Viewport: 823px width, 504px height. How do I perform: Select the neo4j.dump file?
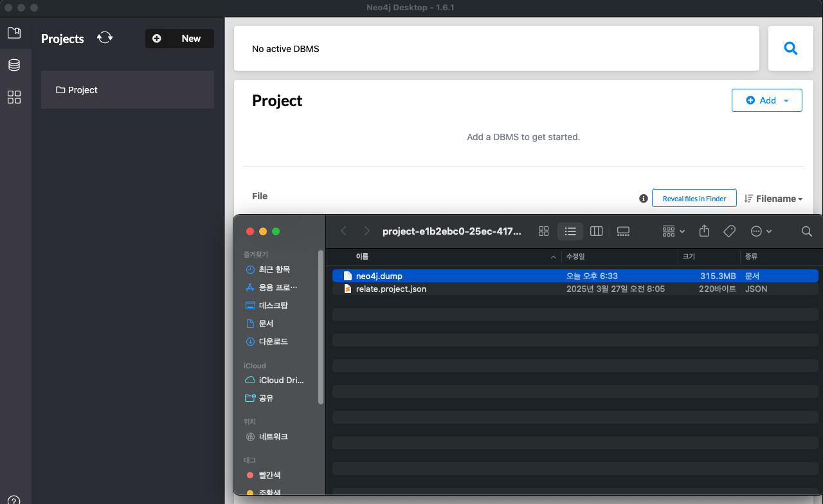tap(575, 276)
